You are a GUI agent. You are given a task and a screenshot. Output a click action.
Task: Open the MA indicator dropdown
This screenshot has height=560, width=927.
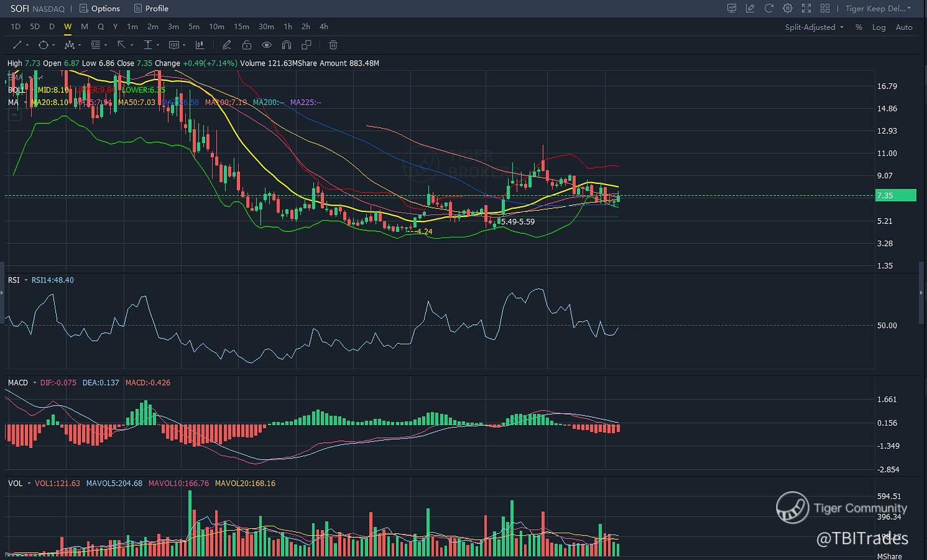(25, 102)
